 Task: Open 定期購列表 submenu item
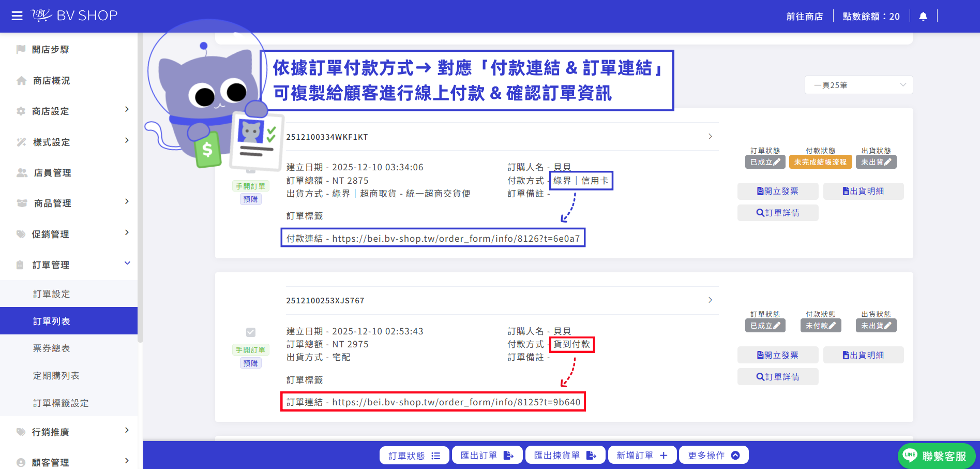point(69,376)
